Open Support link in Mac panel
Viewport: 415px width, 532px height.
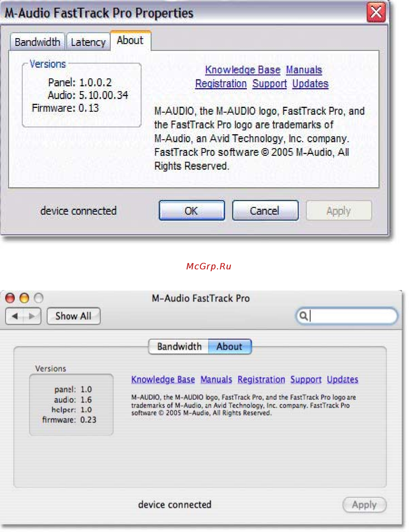point(306,380)
